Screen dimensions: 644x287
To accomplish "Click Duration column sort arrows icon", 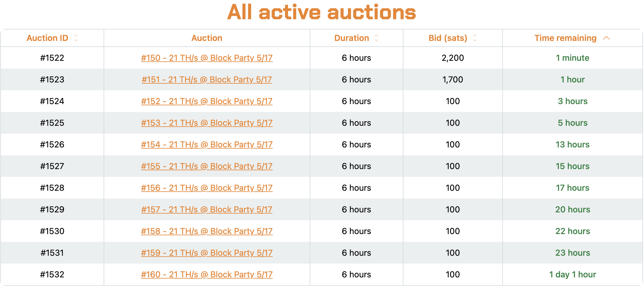I will click(376, 38).
